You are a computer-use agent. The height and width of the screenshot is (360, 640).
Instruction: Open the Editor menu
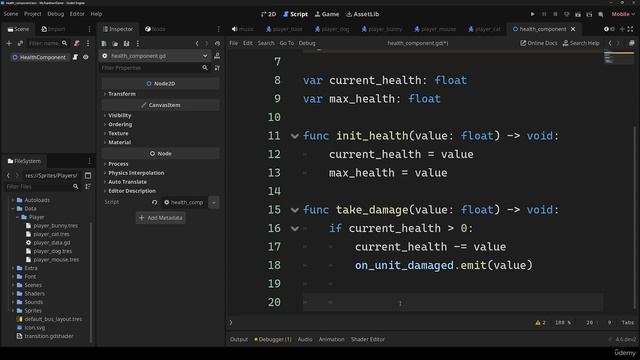[x=77, y=14]
